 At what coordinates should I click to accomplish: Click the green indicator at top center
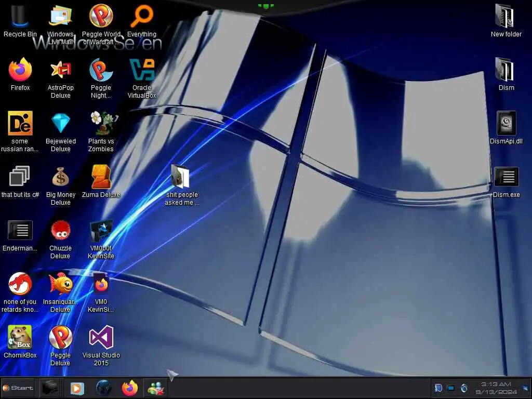pyautogui.click(x=265, y=6)
